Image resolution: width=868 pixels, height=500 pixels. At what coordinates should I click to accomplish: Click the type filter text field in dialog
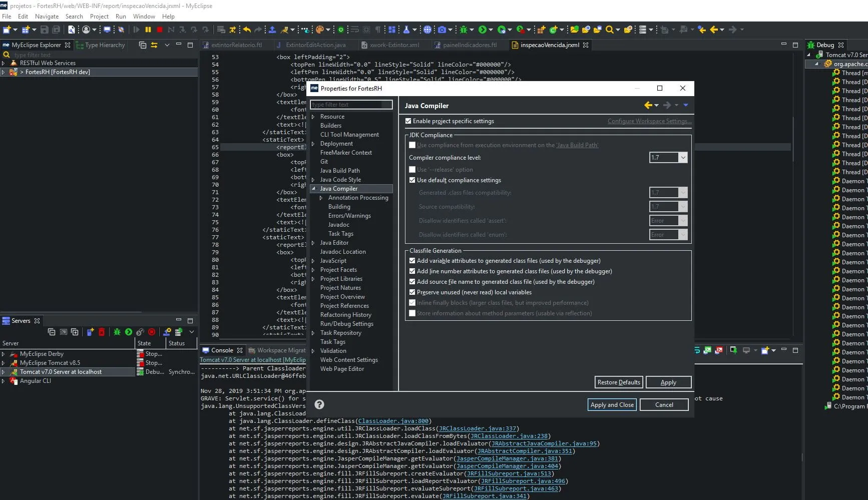tap(351, 105)
